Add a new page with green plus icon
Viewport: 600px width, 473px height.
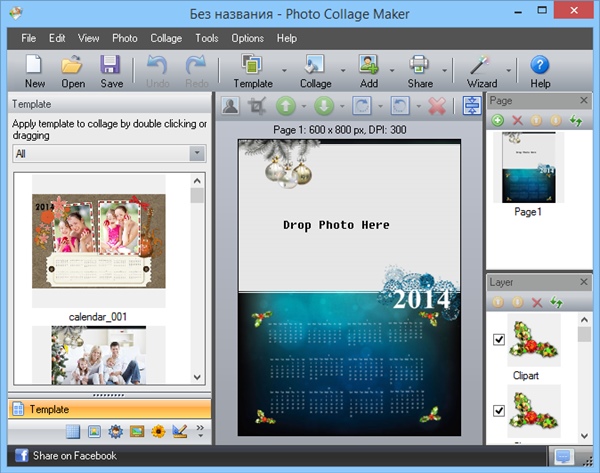pos(498,120)
